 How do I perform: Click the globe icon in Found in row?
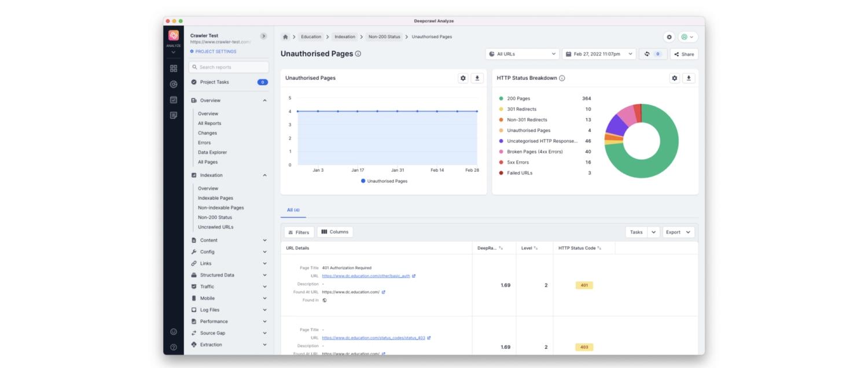(325, 300)
